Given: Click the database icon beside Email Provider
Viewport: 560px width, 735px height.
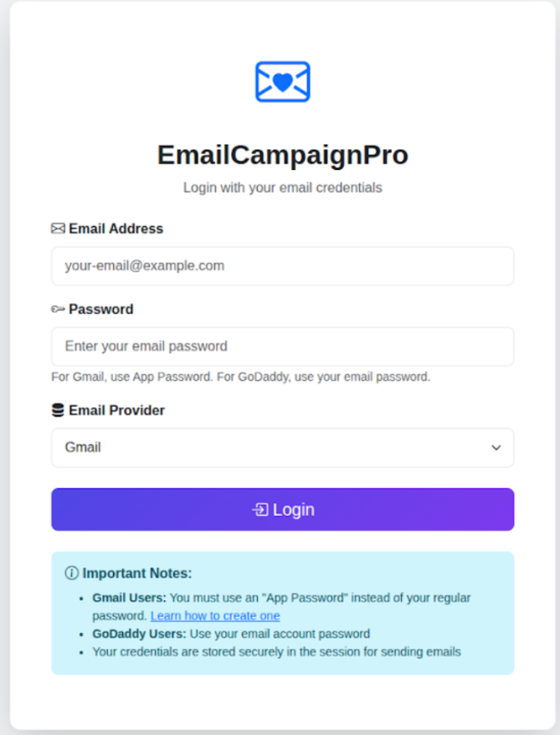Looking at the screenshot, I should [x=58, y=410].
